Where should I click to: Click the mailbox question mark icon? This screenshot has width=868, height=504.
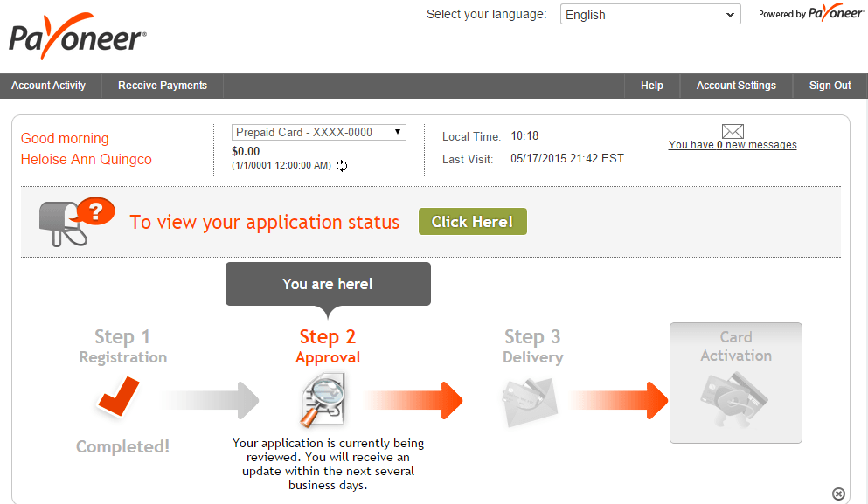94,210
